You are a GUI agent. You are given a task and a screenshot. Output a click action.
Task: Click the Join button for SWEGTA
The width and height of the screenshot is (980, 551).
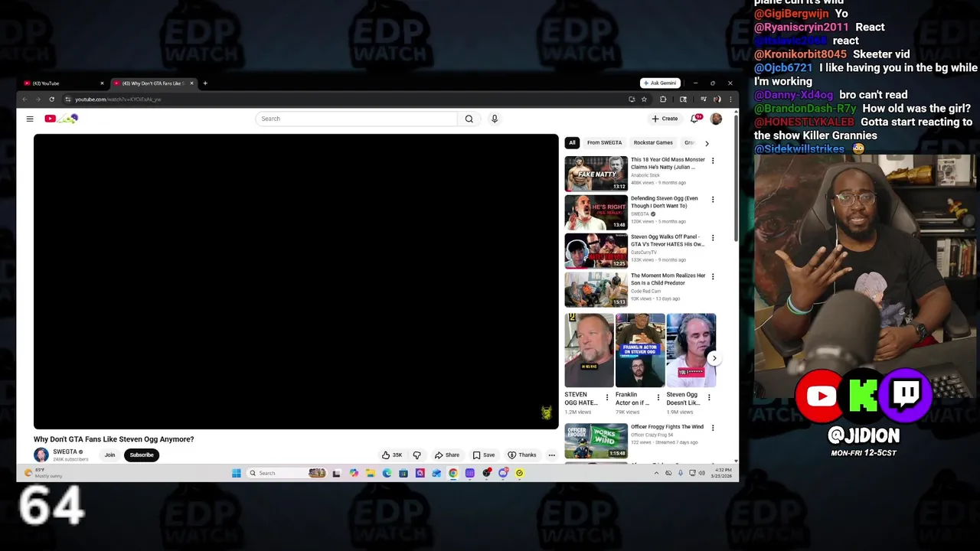click(x=110, y=455)
